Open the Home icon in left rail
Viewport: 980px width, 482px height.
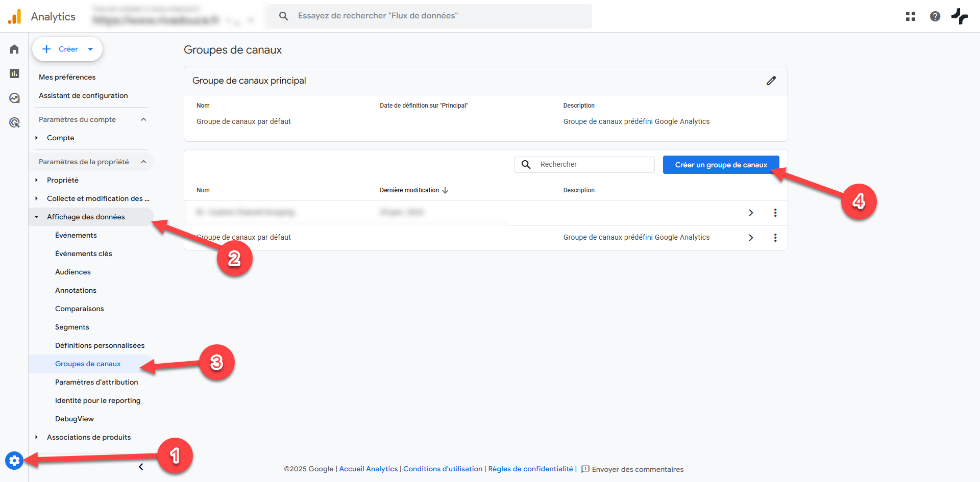click(x=14, y=49)
